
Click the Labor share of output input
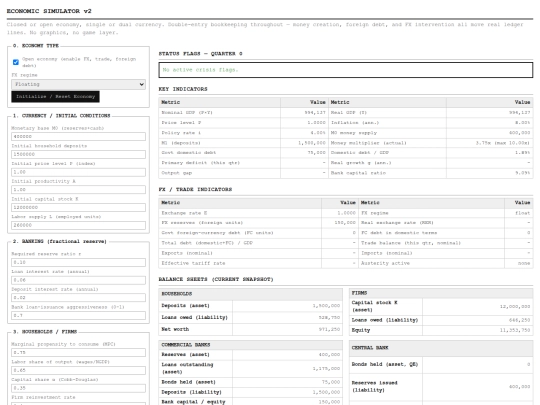79,370
